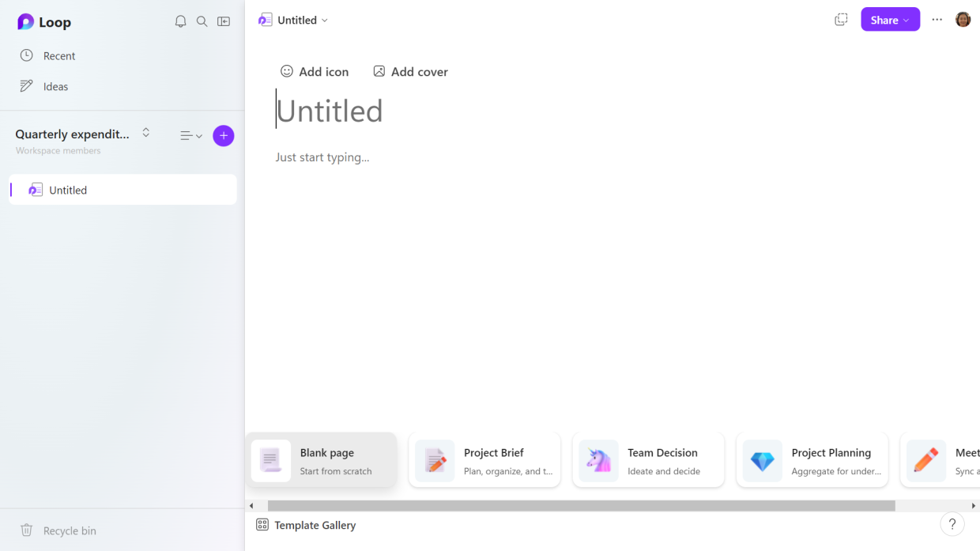The width and height of the screenshot is (980, 551).
Task: Click the copy-component icon near Share
Action: (x=841, y=19)
